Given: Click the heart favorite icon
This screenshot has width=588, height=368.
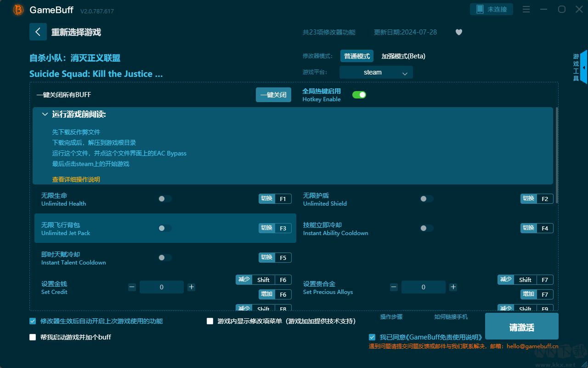Looking at the screenshot, I should [459, 32].
